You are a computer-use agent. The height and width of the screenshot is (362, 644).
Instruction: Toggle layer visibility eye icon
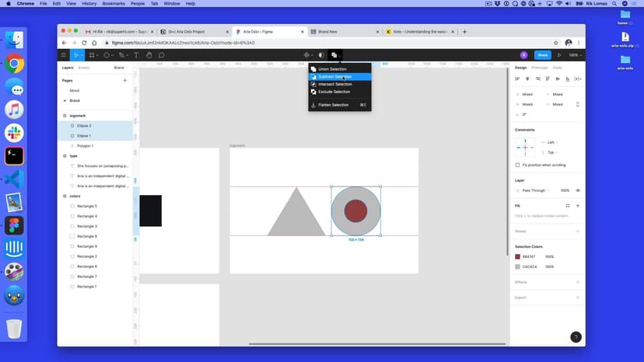(577, 190)
